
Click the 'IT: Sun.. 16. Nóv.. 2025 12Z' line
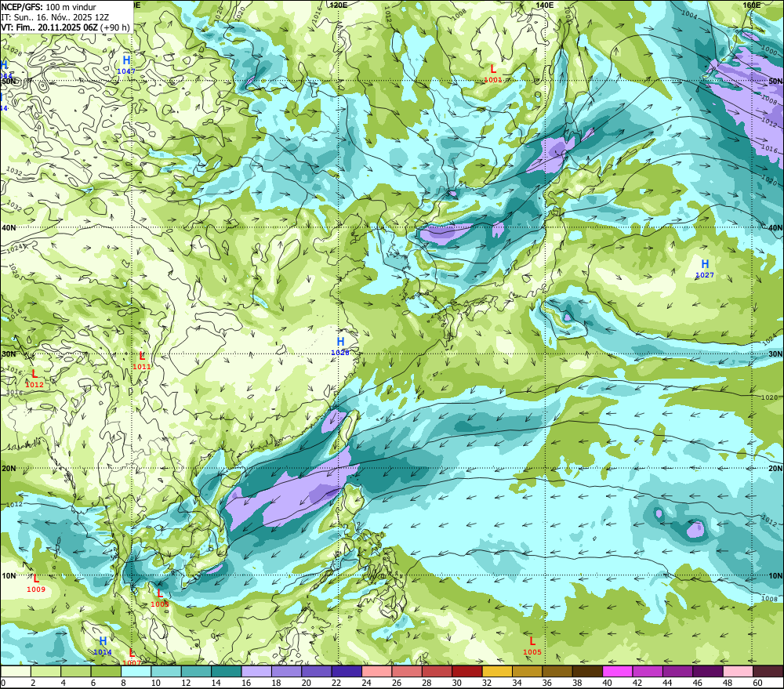pyautogui.click(x=55, y=17)
